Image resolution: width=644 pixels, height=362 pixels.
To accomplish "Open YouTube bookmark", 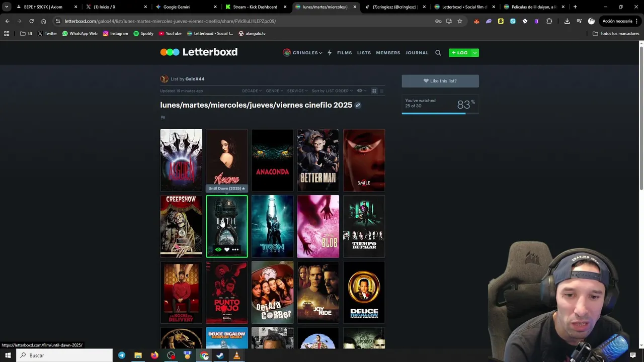I will tap(170, 34).
